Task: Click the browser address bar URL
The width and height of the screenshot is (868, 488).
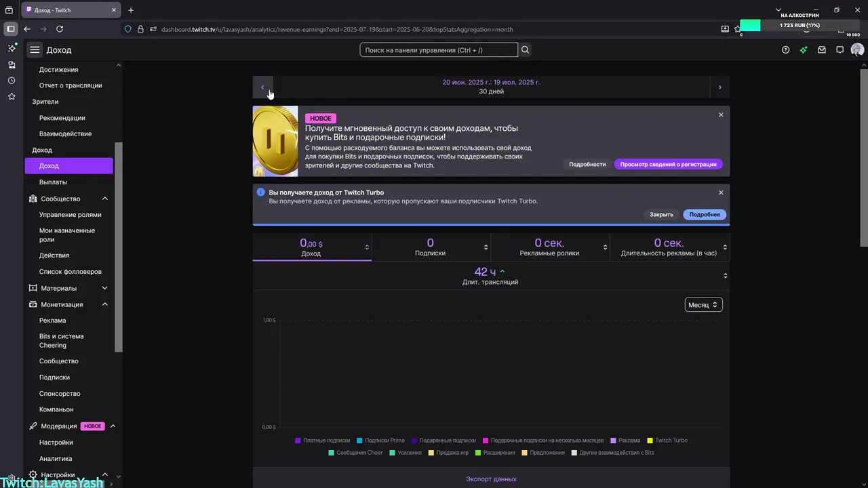Action: (x=337, y=29)
